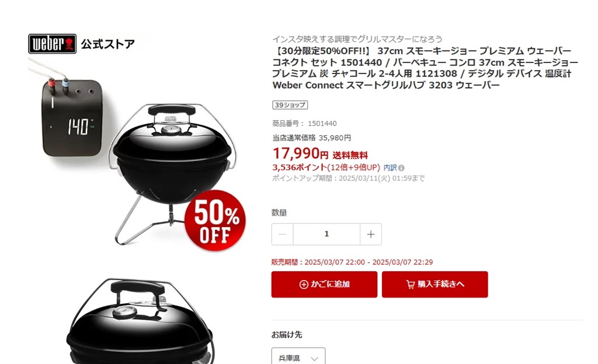Image resolution: width=598 pixels, height=364 pixels.
Task: Add item with かごに追加 button
Action: [324, 285]
